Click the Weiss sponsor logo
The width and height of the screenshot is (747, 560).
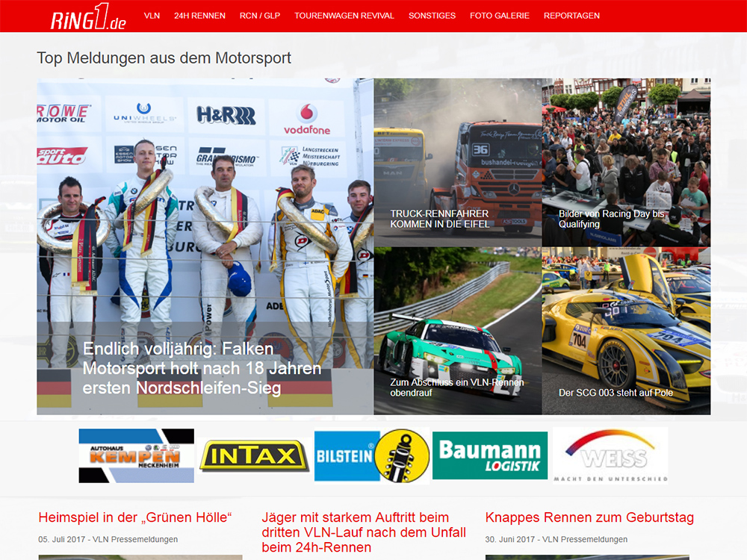click(x=611, y=455)
